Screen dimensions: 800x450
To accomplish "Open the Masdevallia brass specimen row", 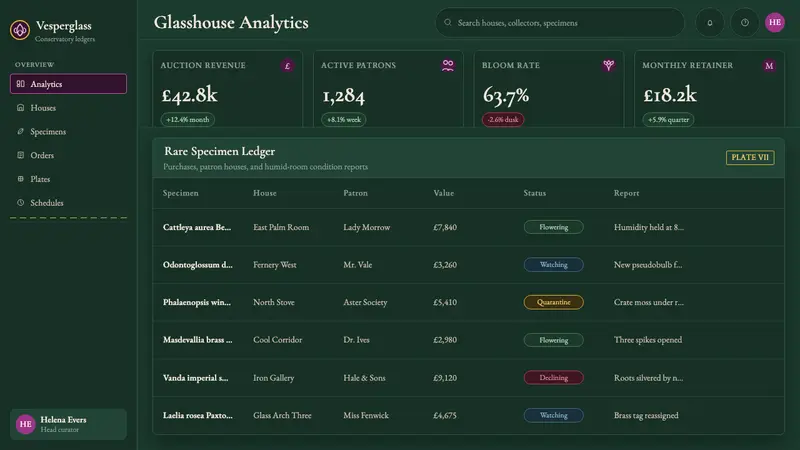I will pyautogui.click(x=468, y=340).
